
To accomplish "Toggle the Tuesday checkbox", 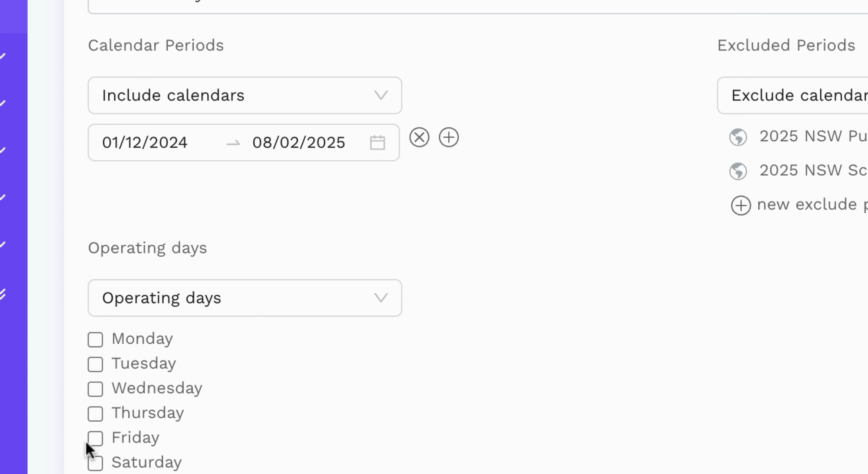I will [x=95, y=364].
